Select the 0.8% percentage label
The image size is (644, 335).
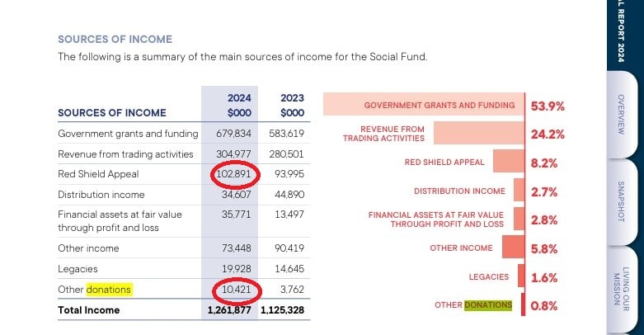[x=545, y=305]
